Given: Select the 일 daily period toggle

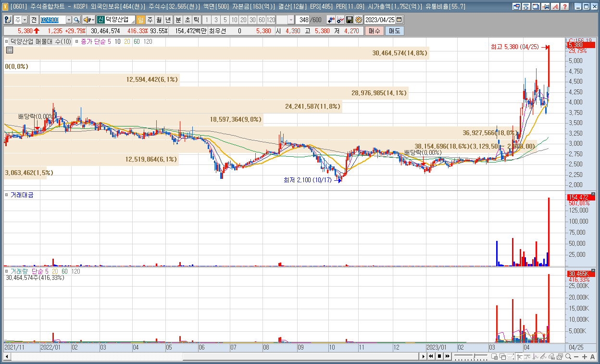Looking at the screenshot, I should (x=141, y=20).
